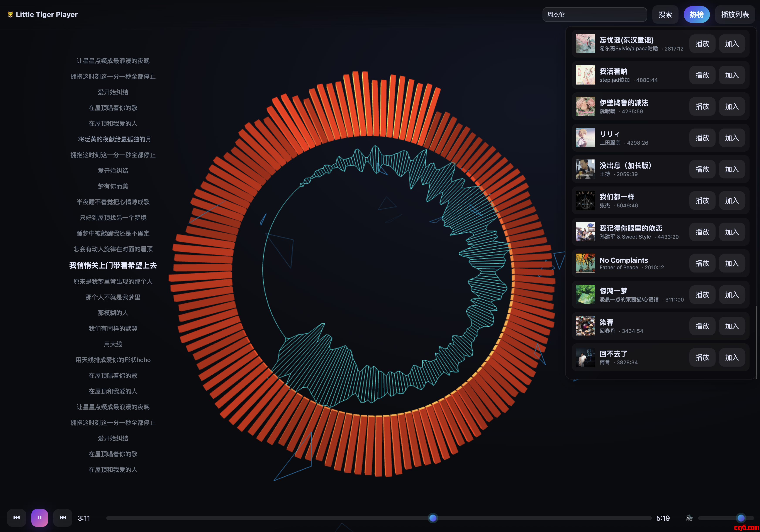Add 回不去了 to the playlist
The height and width of the screenshot is (532, 760).
[x=731, y=357]
